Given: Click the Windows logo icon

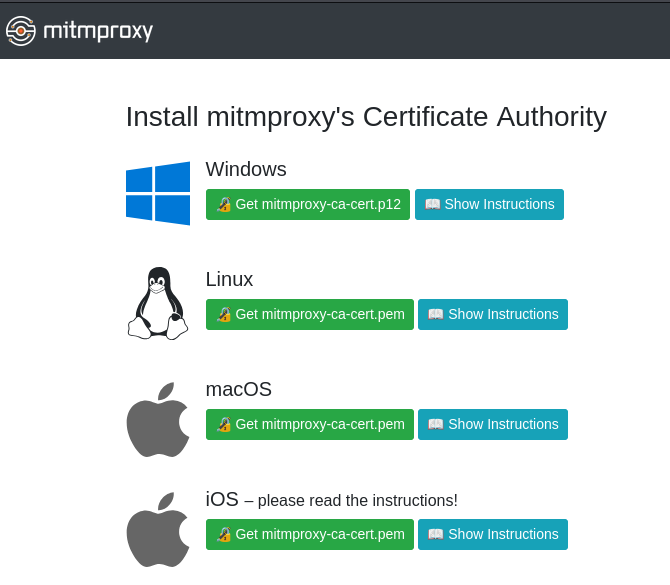Looking at the screenshot, I should point(158,193).
